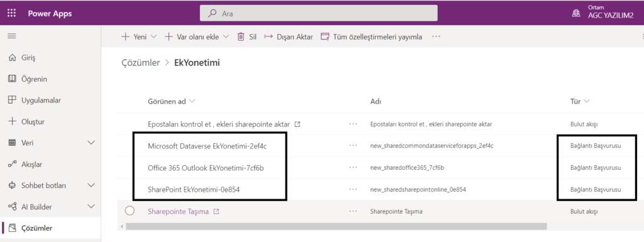The width and height of the screenshot is (644, 242).
Task: Click new_sharedsharepointonline_0e854 name cell
Action: (x=418, y=189)
